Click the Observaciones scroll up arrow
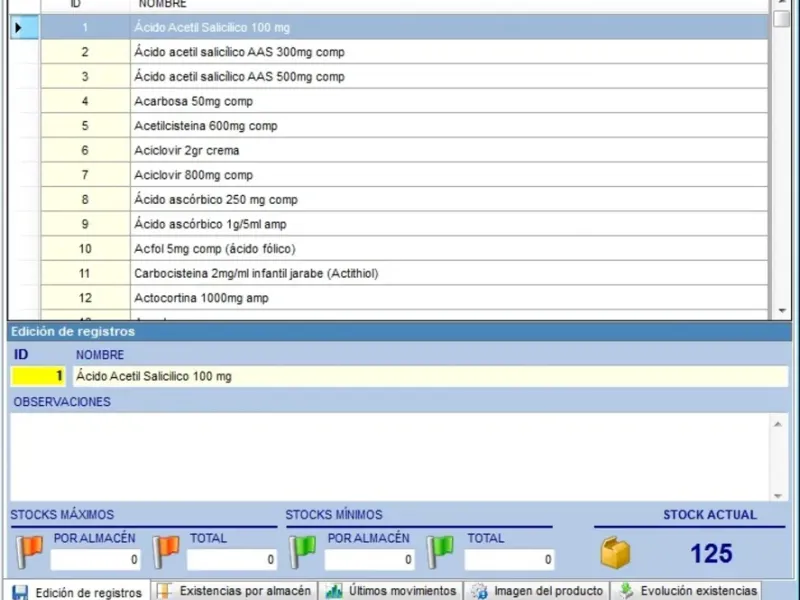This screenshot has width=800, height=600. point(778,424)
